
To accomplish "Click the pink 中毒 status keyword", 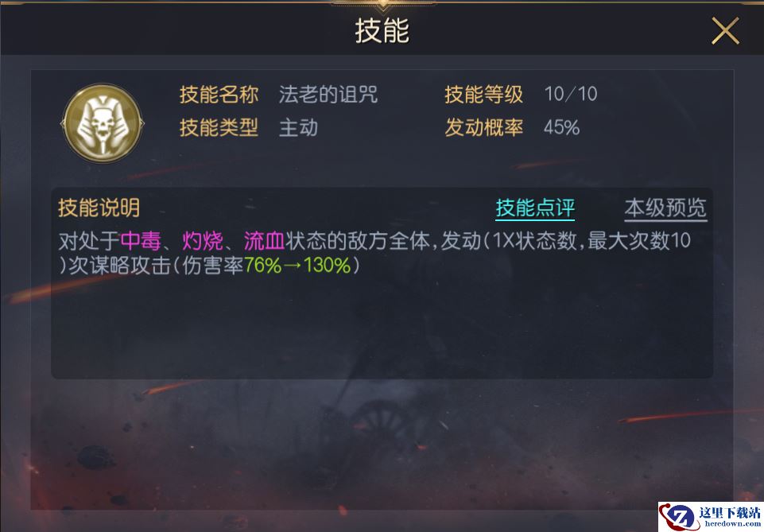I will click(x=141, y=241).
